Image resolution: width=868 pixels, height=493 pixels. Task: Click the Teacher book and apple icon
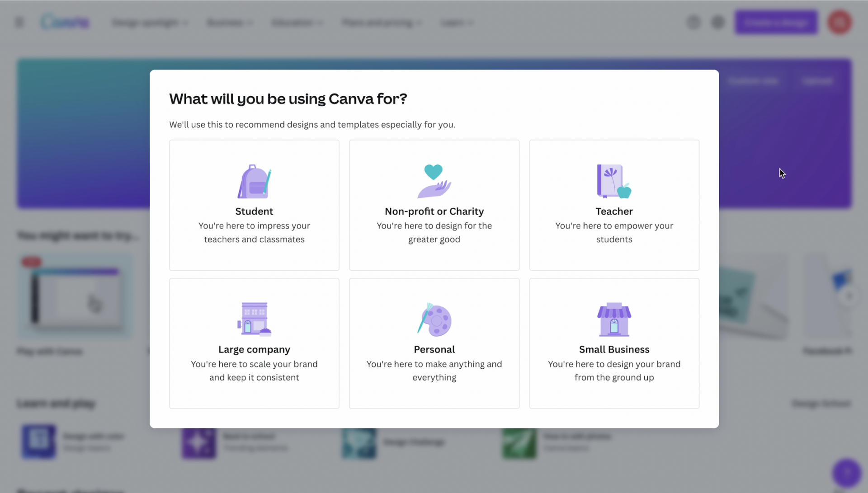(614, 181)
